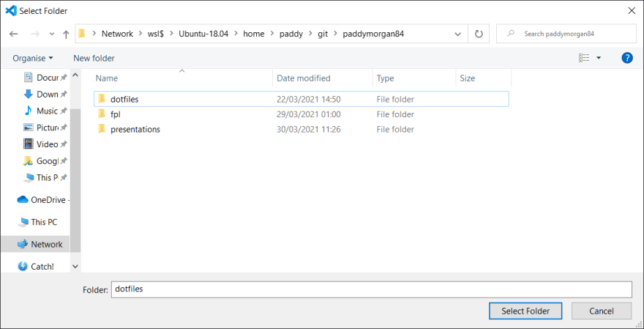Navigate to wsl$ in breadcrumb
This screenshot has height=329, width=644.
[156, 34]
